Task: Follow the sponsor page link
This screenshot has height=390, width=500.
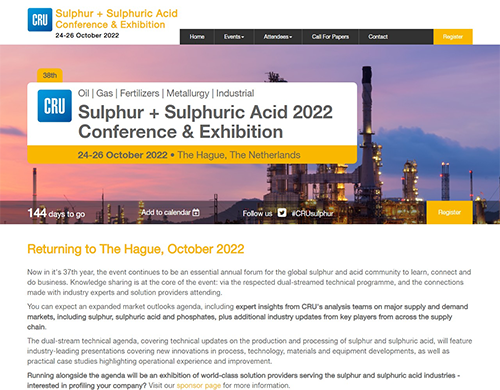Action: pos(199,386)
